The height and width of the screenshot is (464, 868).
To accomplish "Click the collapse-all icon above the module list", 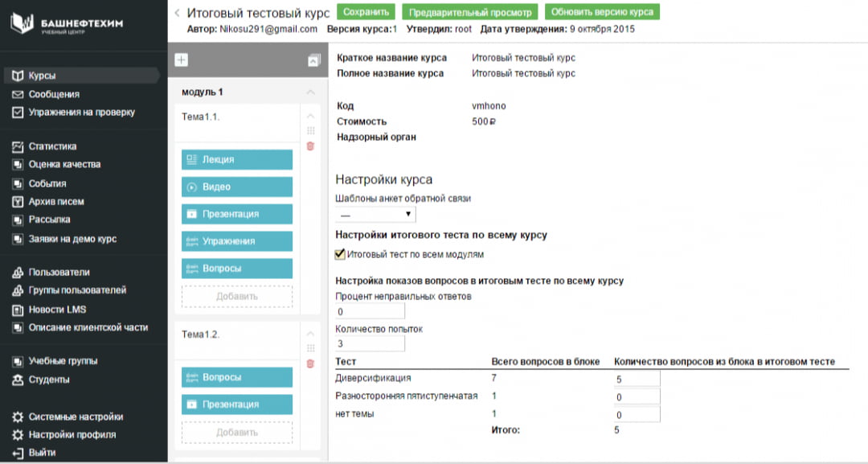I will coord(313,60).
